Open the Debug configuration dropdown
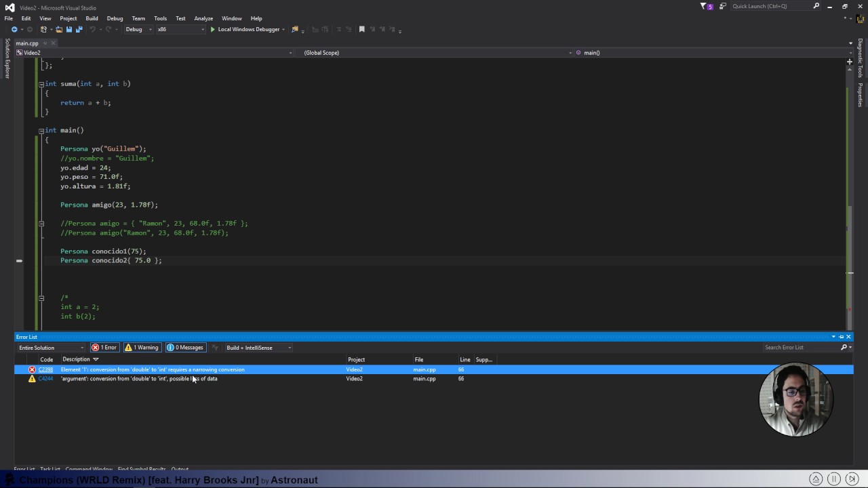The image size is (868, 488). tap(138, 29)
